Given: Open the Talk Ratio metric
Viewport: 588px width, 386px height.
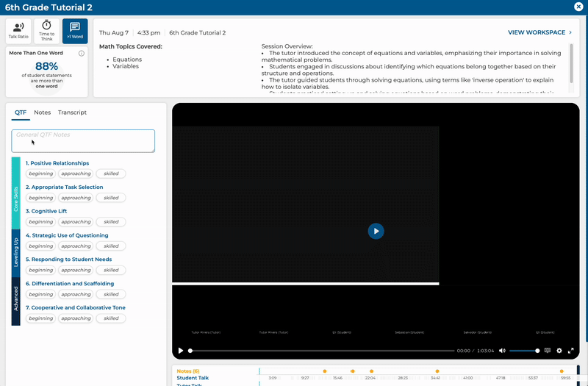Looking at the screenshot, I should (18, 31).
